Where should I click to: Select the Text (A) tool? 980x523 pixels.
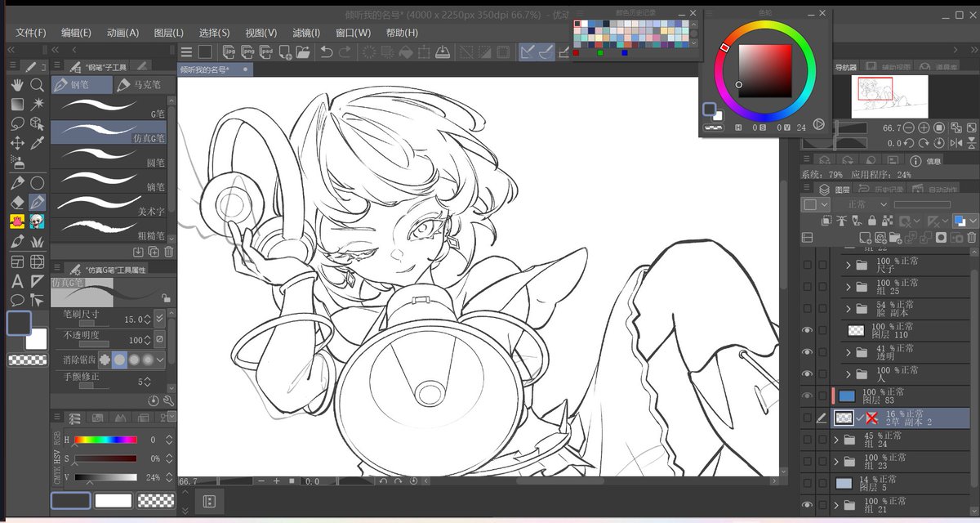[x=17, y=281]
